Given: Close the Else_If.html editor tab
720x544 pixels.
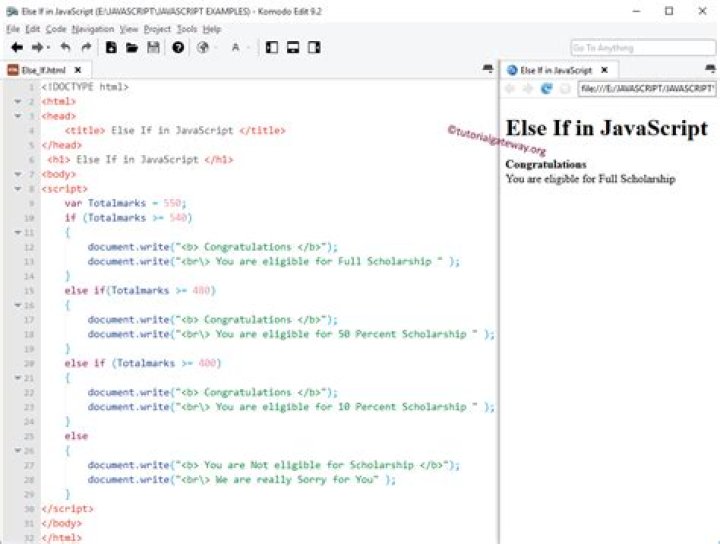Looking at the screenshot, I should (x=78, y=70).
